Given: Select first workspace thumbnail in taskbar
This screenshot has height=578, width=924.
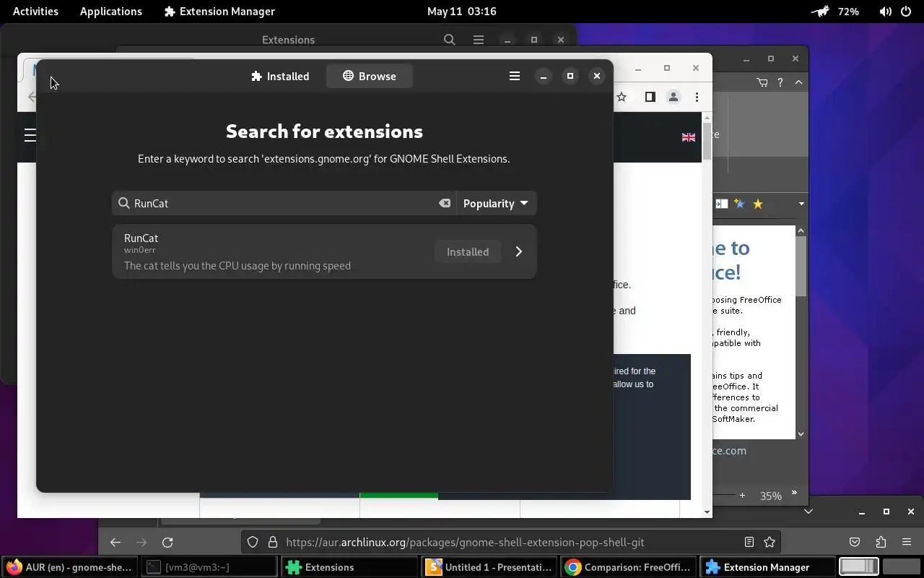Looking at the screenshot, I should tap(859, 567).
